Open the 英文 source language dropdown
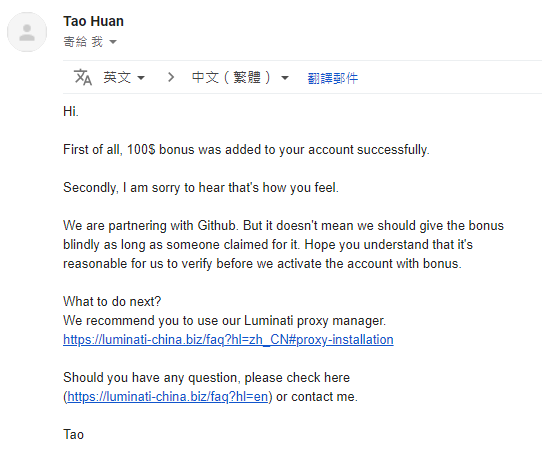Image resolution: width=542 pixels, height=449 pixels. pyautogui.click(x=124, y=77)
